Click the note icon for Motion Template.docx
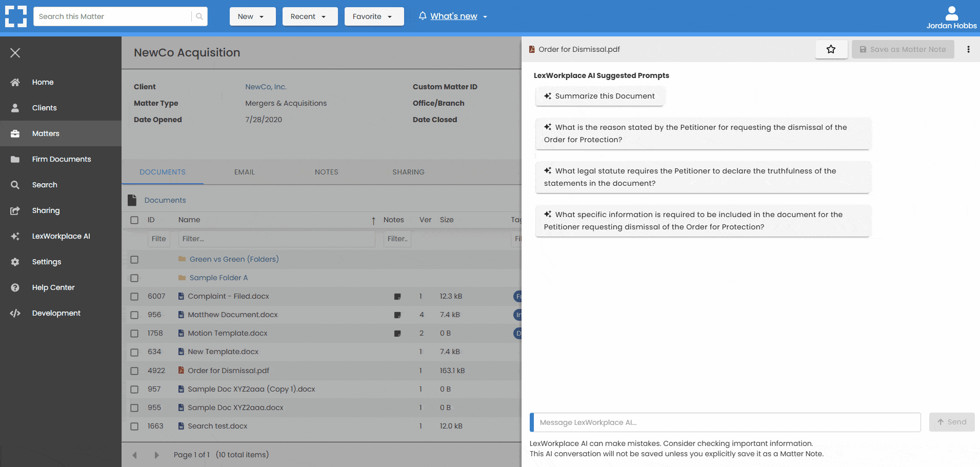The width and height of the screenshot is (980, 467). pyautogui.click(x=397, y=334)
